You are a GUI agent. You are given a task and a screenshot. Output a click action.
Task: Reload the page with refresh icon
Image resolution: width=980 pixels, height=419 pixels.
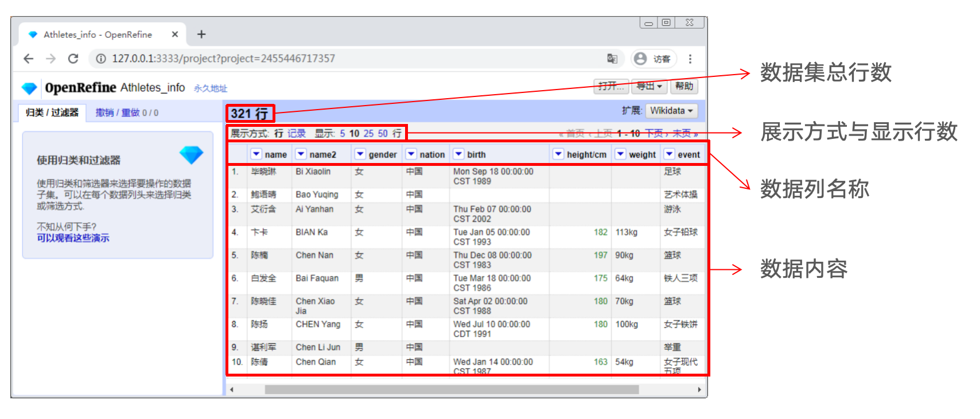(x=73, y=59)
